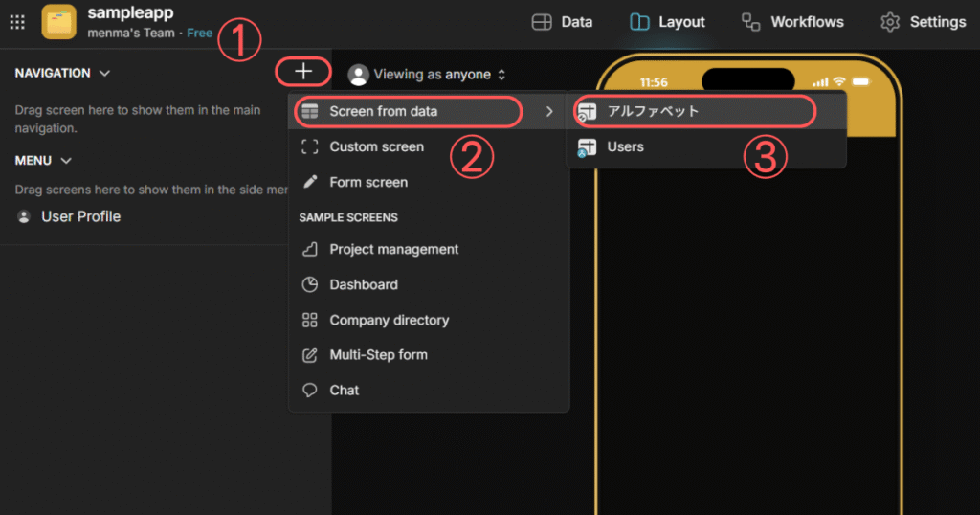Expand Screen from data submenu arrow
This screenshot has height=515, width=980.
click(x=549, y=111)
